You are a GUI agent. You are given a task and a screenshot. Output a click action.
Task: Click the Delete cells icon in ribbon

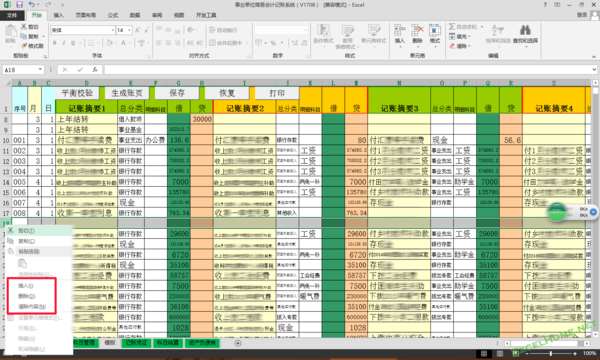pos(417,31)
